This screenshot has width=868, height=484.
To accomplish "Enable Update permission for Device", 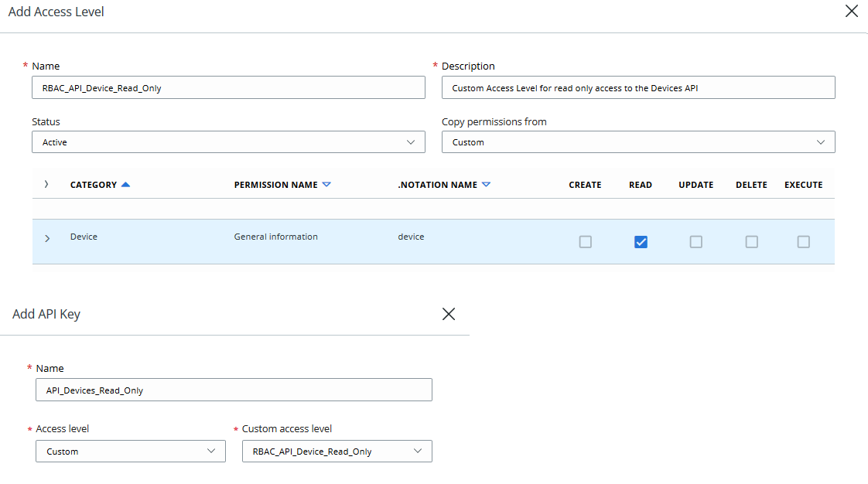I will [x=696, y=242].
